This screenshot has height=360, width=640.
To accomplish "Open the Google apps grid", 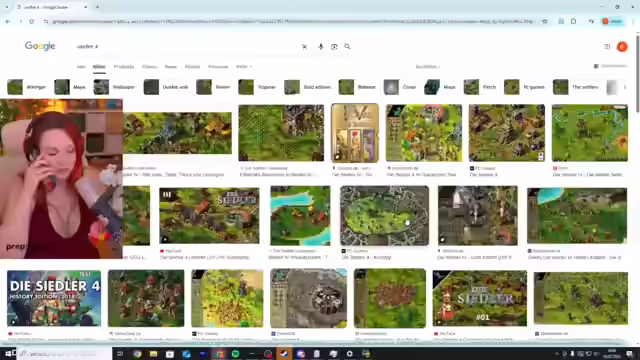I will coord(607,47).
